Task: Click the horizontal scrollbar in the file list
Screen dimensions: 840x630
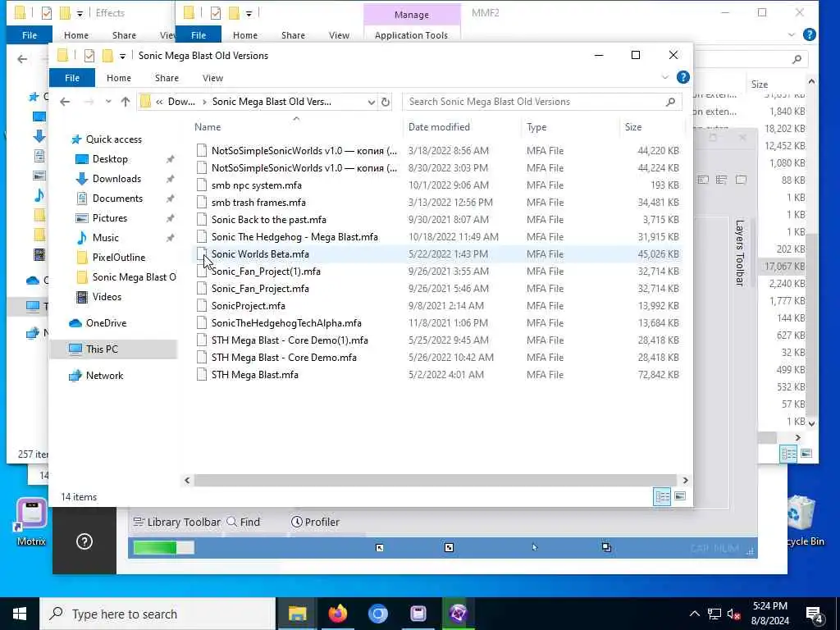Action: click(x=435, y=481)
